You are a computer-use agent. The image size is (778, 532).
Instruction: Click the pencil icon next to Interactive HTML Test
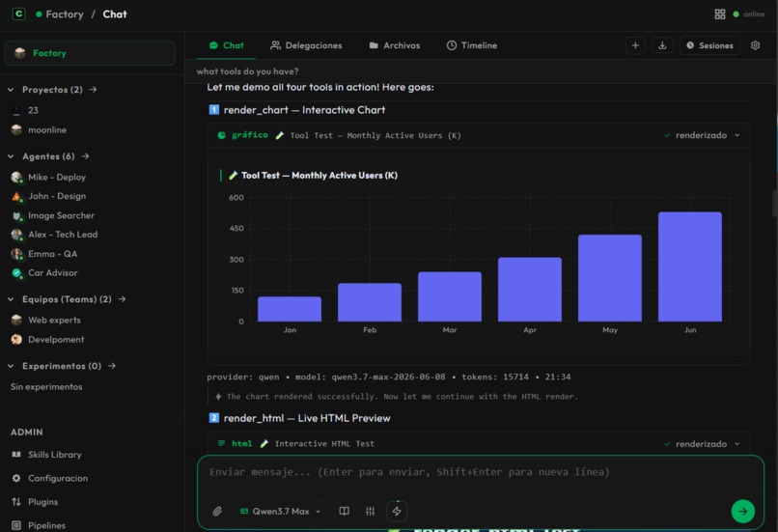(x=264, y=444)
